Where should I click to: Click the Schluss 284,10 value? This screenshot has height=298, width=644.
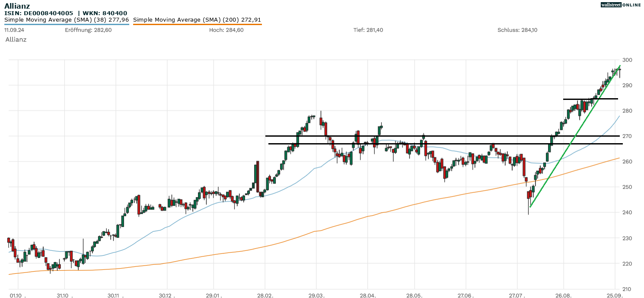(x=517, y=30)
